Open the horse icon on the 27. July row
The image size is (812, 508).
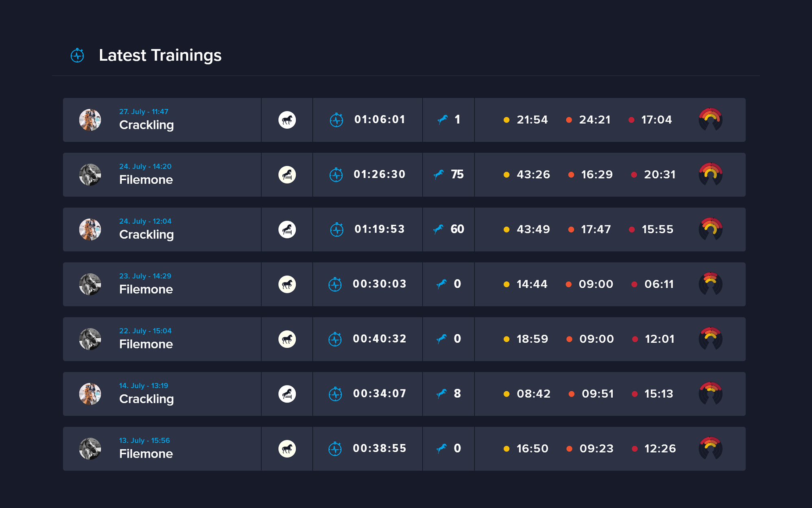[x=287, y=120]
